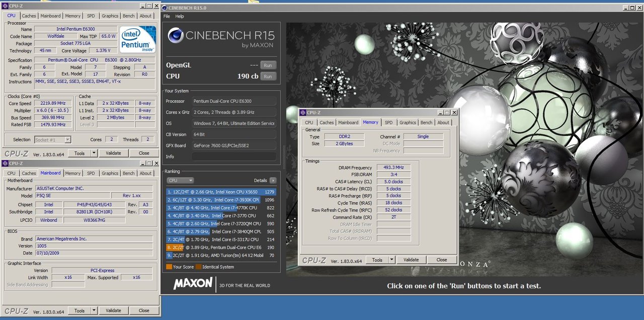Click the Cinebench R15 sphere logo

pos(176,35)
